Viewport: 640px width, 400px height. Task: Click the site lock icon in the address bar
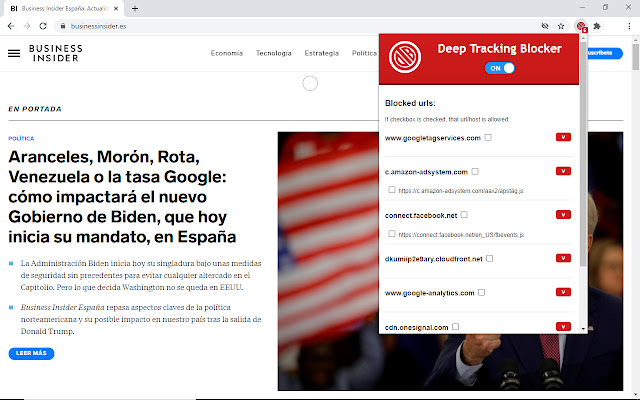coord(62,26)
